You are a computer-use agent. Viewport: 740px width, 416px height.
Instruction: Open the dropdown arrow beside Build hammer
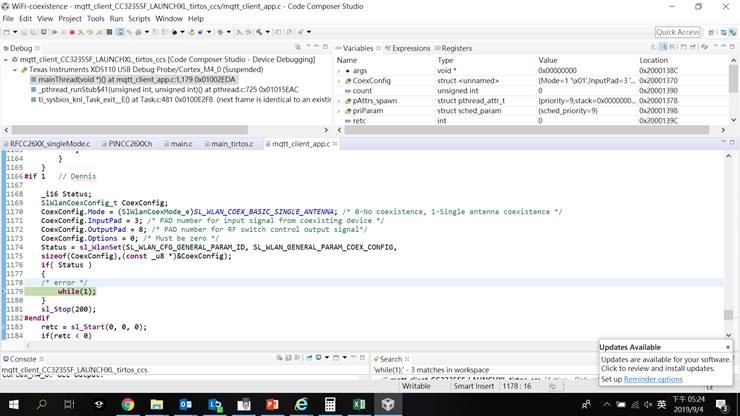tap(268, 32)
